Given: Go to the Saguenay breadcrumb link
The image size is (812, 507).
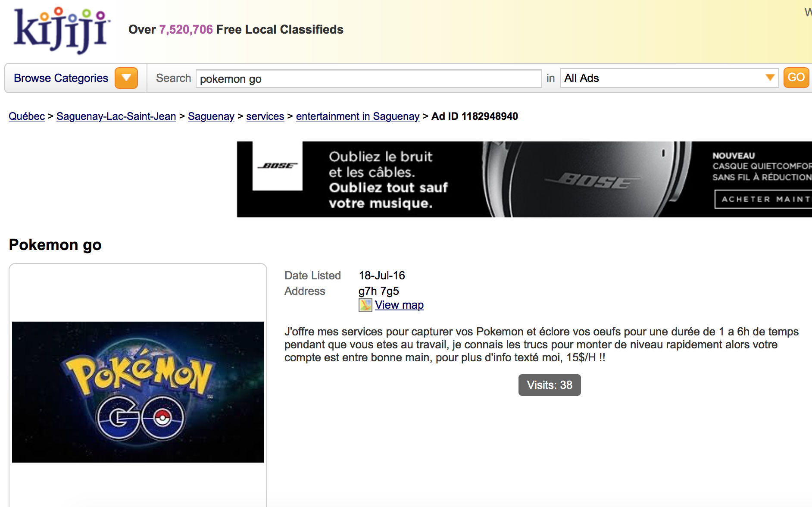Looking at the screenshot, I should click(211, 116).
